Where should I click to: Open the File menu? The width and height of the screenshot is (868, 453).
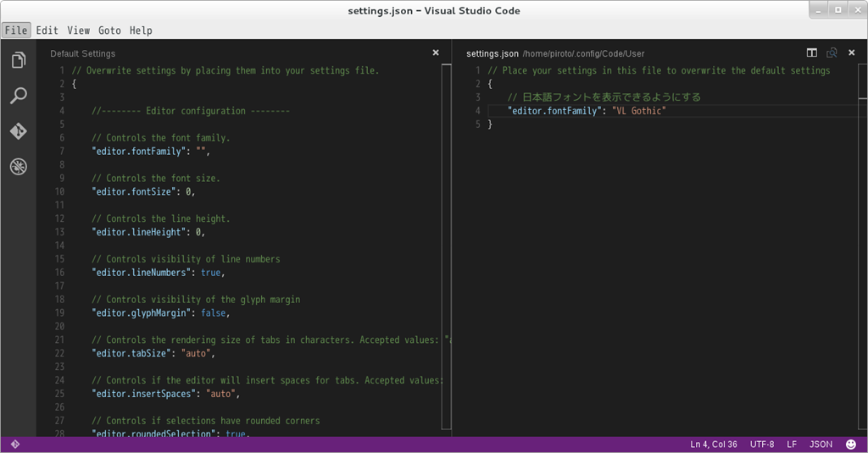[16, 30]
